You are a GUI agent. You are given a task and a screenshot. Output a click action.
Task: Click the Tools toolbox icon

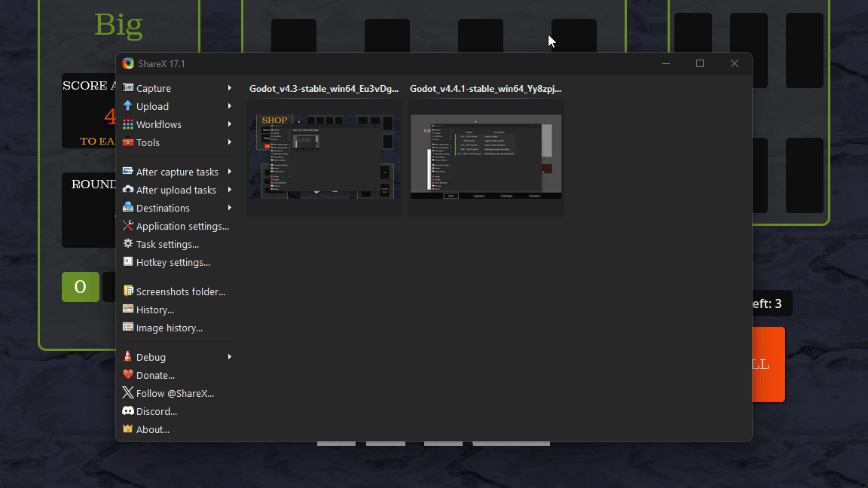(128, 142)
